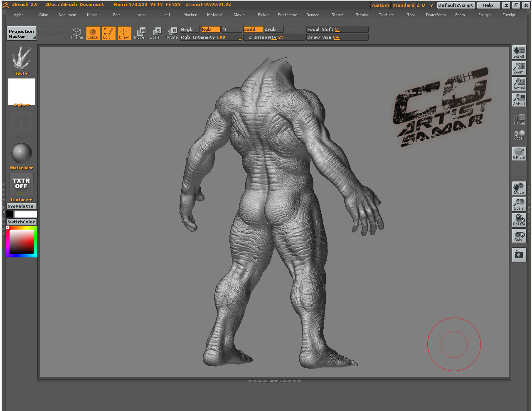Open the Zplugin menu
532x411 pixels.
click(x=484, y=15)
